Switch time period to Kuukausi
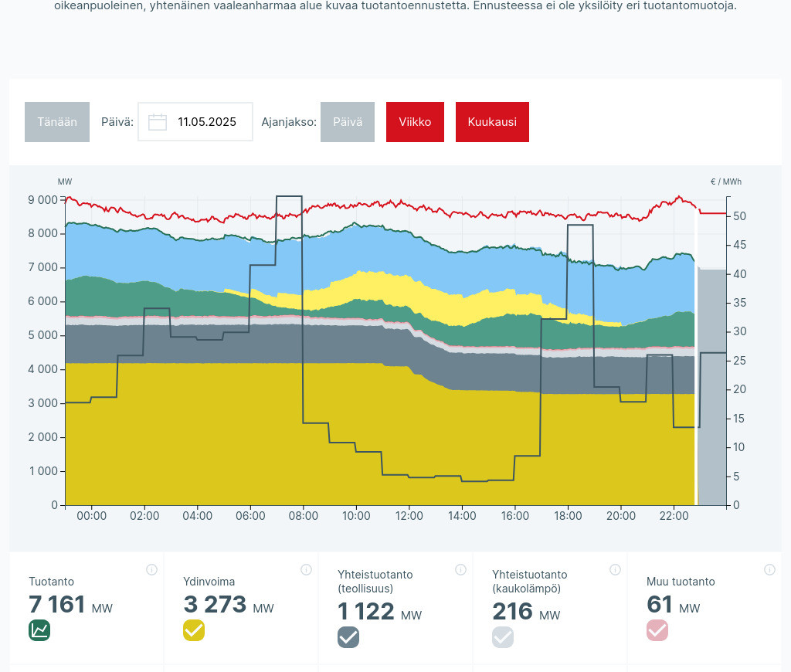Screen dimensions: 791x672 [492, 122]
